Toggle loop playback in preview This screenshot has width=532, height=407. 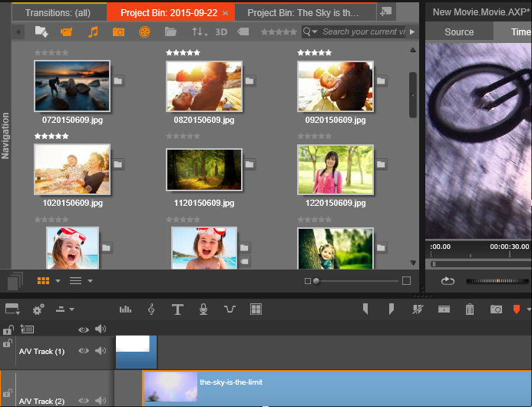pos(448,281)
